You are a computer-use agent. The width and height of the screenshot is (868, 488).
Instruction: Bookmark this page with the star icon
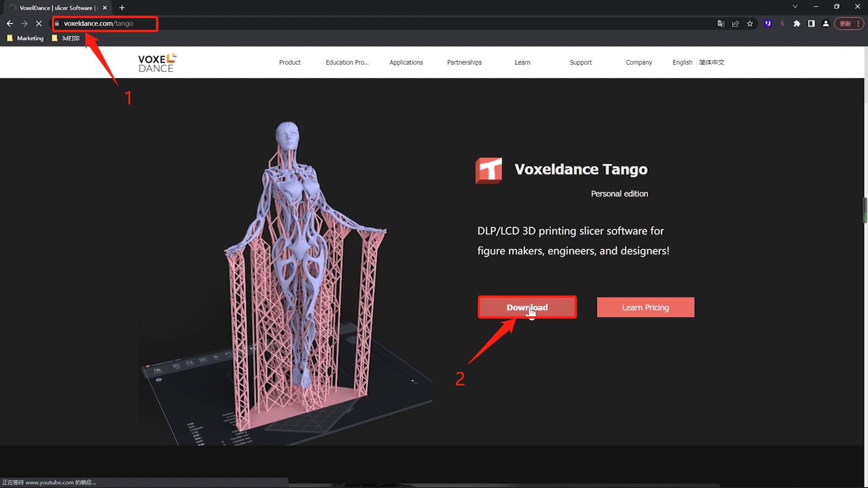coord(750,23)
